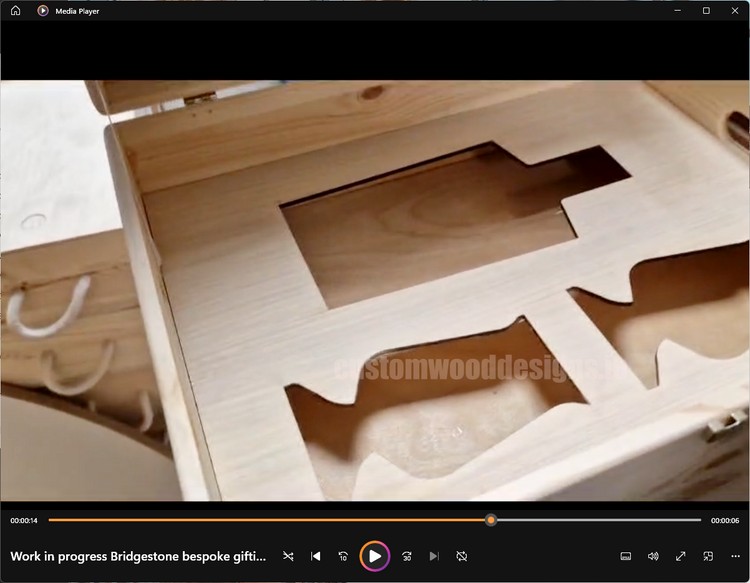Open the volume control
The image size is (750, 583).
(653, 556)
